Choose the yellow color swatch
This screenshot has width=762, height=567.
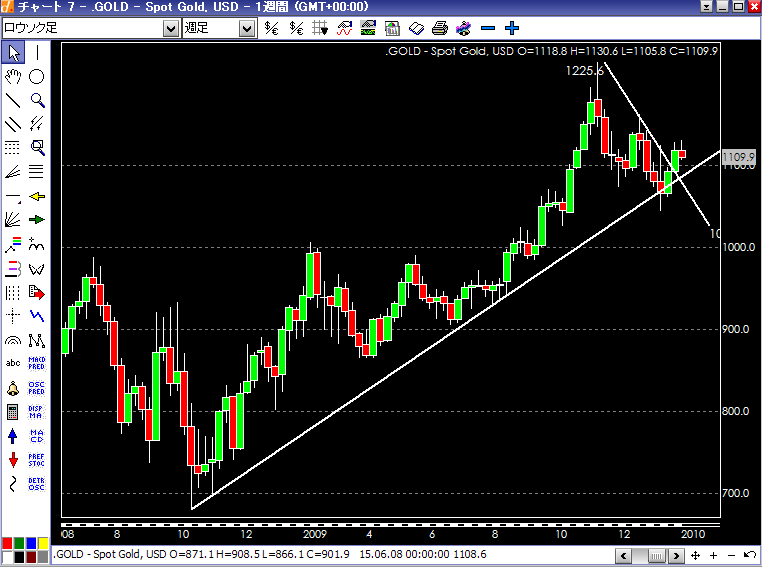[41, 543]
